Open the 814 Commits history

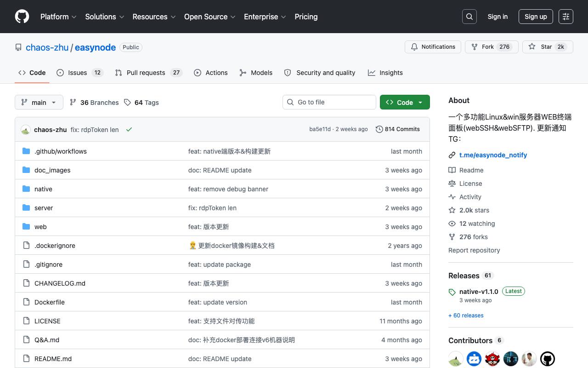point(398,129)
